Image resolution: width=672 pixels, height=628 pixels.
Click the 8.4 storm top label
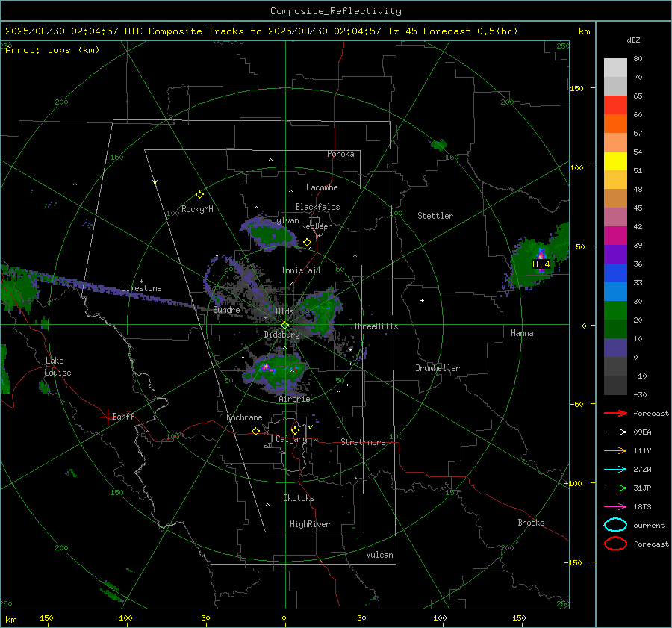541,264
